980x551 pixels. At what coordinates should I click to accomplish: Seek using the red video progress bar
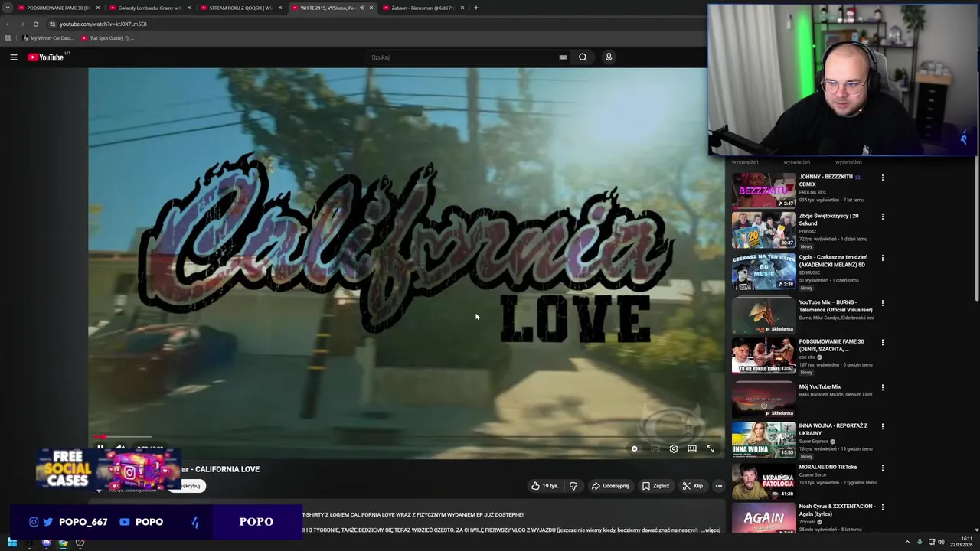[406, 437]
